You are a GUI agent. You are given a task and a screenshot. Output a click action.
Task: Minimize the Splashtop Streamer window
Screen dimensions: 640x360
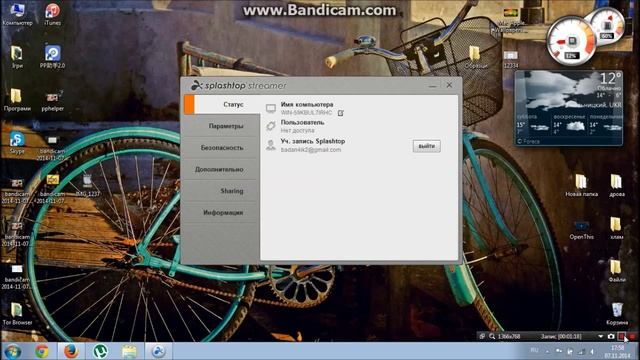[x=433, y=85]
